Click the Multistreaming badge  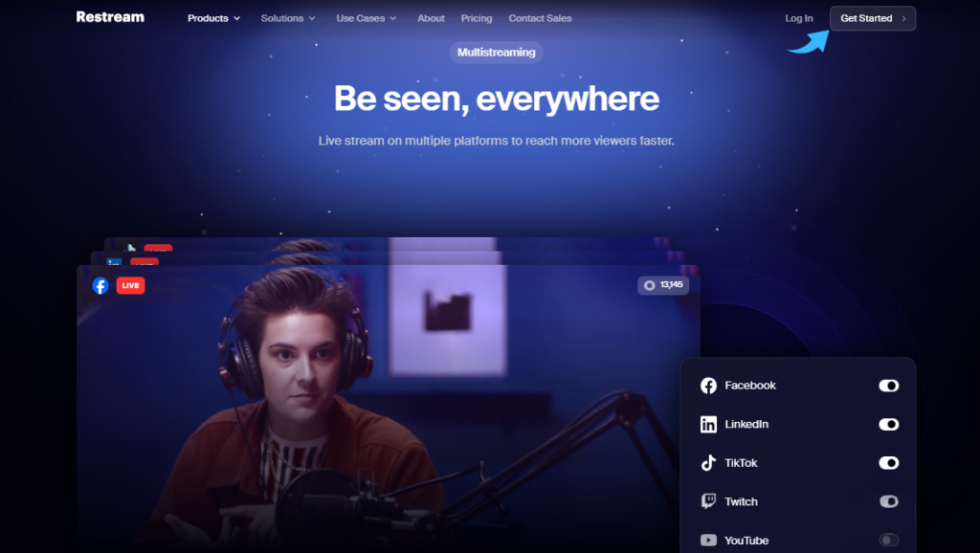[496, 53]
